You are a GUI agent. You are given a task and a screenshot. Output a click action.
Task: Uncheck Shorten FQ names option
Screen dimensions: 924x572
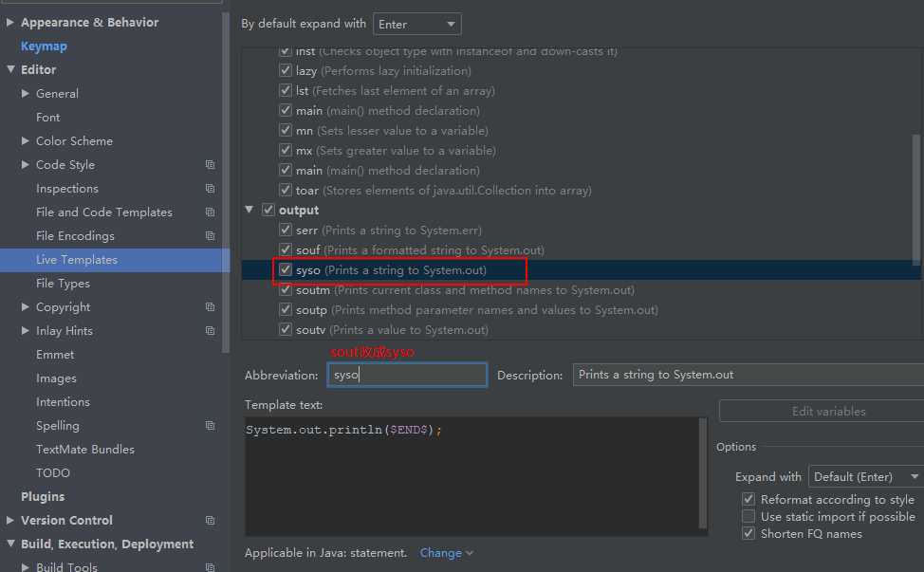748,533
